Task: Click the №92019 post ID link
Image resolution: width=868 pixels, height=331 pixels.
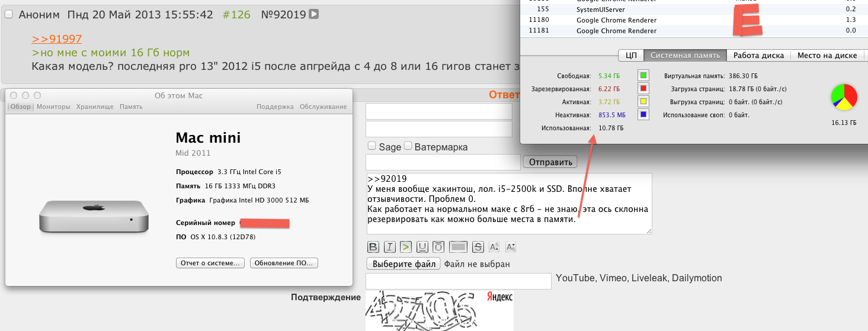Action: tap(283, 14)
